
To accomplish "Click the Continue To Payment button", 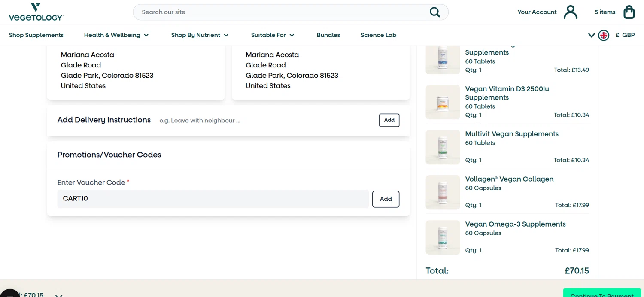I will click(x=602, y=294).
